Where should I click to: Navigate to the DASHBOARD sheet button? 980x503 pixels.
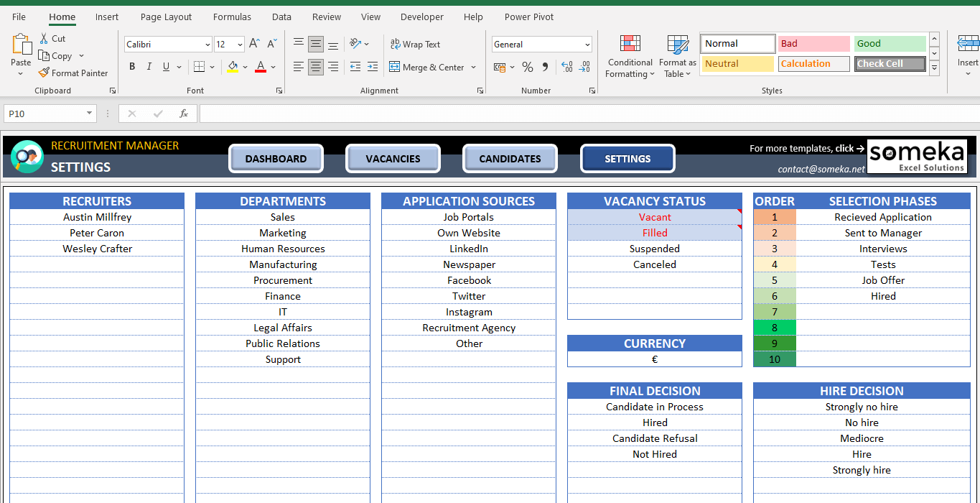(x=276, y=158)
